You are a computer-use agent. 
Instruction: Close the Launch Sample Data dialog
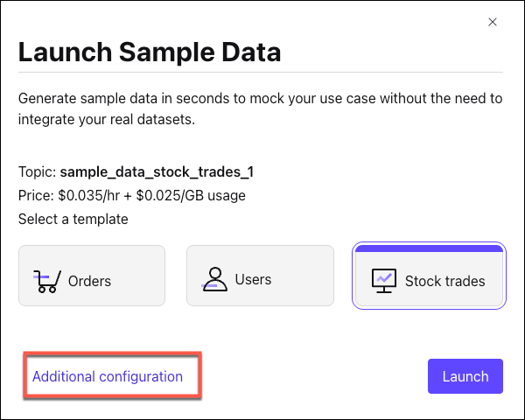(x=493, y=22)
